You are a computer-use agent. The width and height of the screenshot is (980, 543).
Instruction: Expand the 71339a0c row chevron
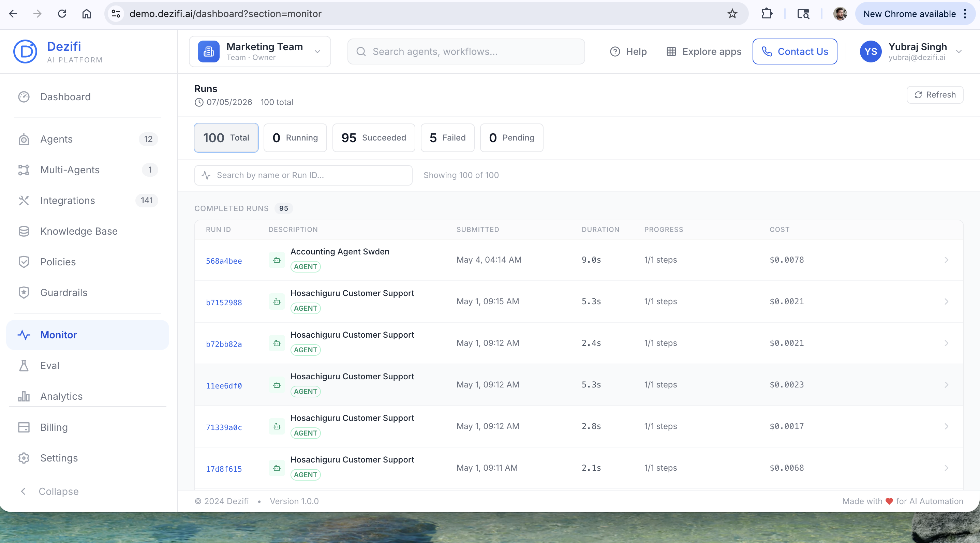coord(946,426)
